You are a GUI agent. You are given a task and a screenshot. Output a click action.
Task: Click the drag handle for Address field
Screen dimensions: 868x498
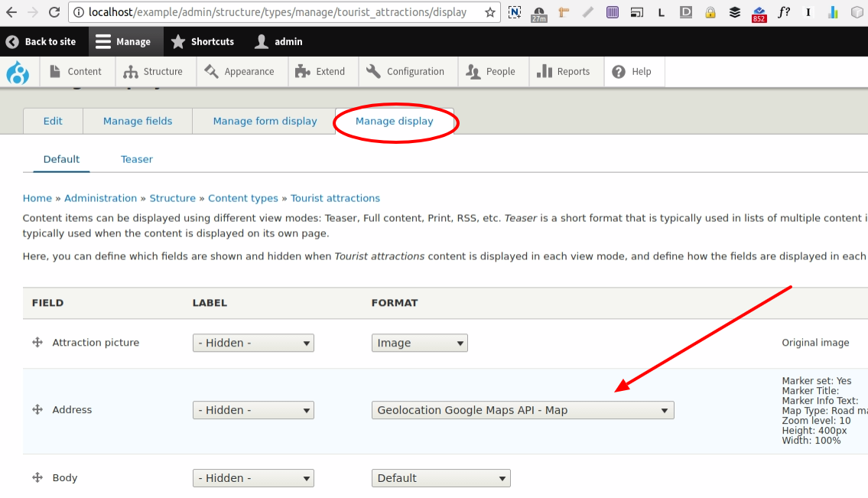[37, 410]
